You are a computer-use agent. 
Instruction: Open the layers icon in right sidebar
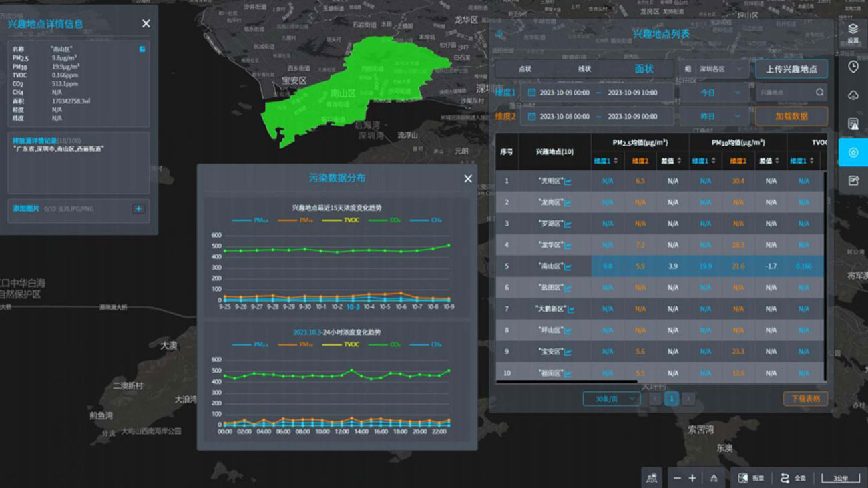[853, 29]
